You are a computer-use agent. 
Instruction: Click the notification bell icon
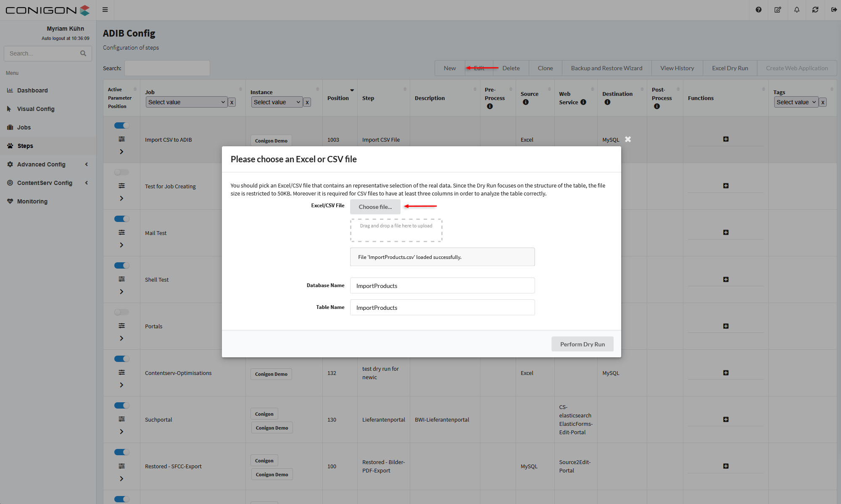click(x=796, y=10)
